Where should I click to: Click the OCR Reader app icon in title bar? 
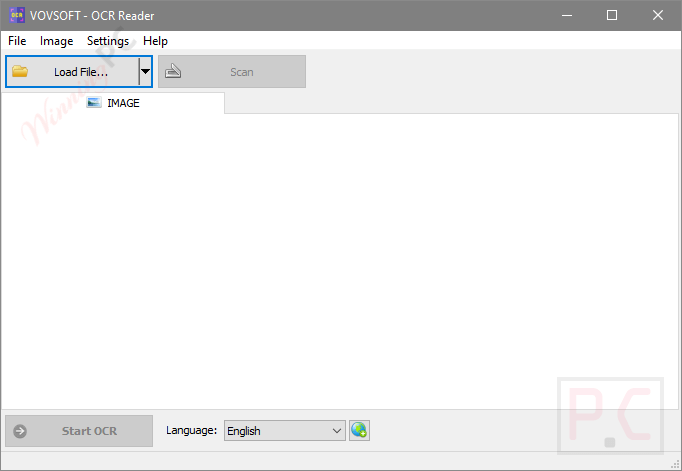click(x=17, y=15)
